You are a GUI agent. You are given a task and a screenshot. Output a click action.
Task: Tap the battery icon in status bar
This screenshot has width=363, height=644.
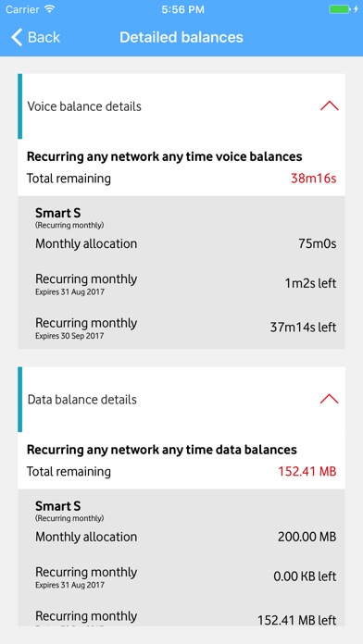pos(340,9)
